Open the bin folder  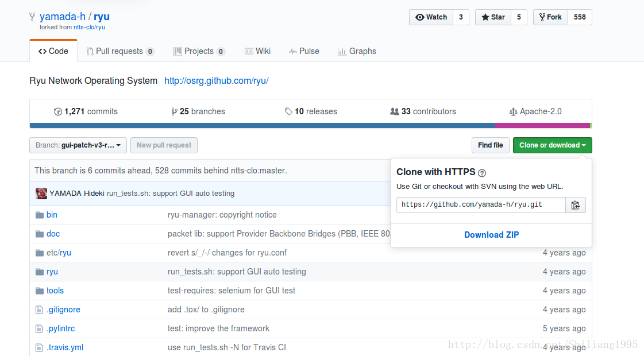tap(52, 215)
